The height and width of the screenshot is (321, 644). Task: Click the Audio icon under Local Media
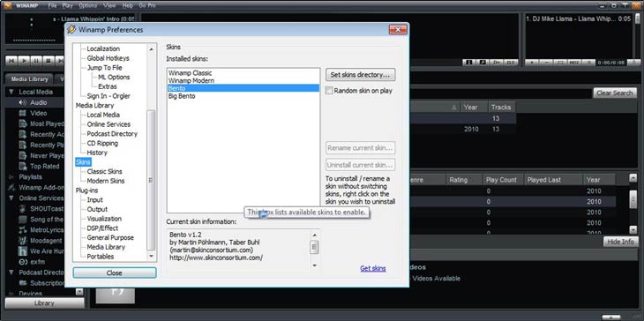tap(23, 102)
